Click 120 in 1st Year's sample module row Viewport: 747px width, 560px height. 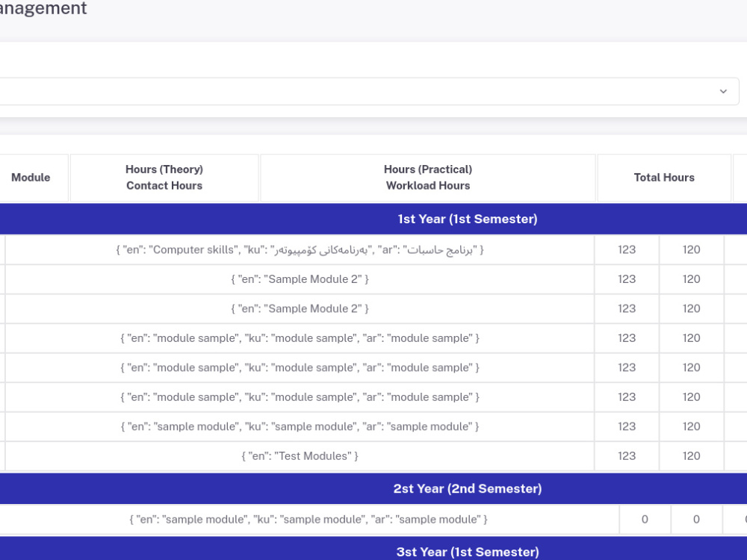point(691,426)
